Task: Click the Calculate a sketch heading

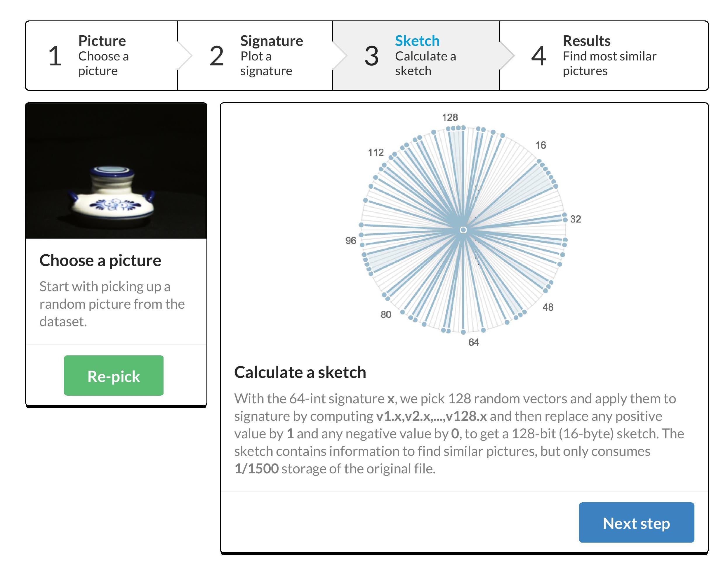Action: [x=300, y=372]
